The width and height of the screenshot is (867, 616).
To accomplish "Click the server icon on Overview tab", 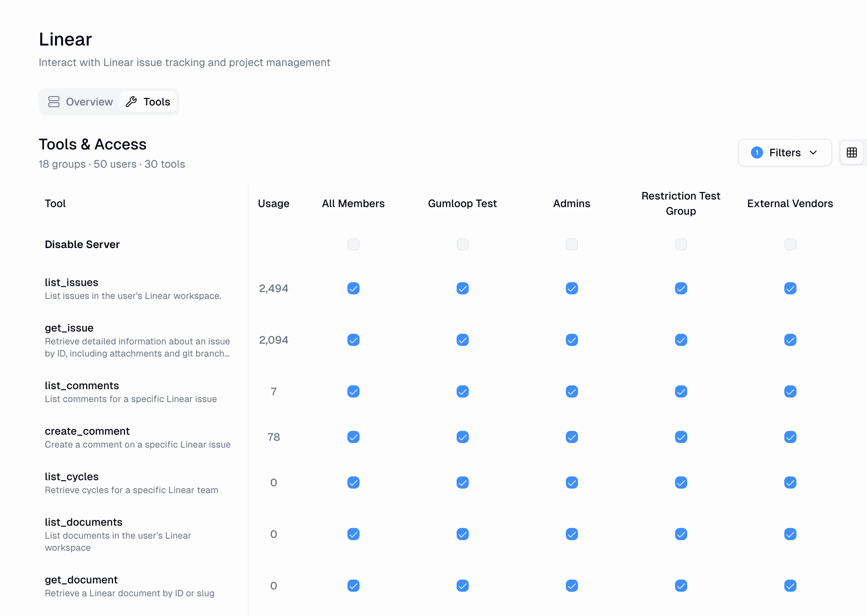I will point(54,102).
